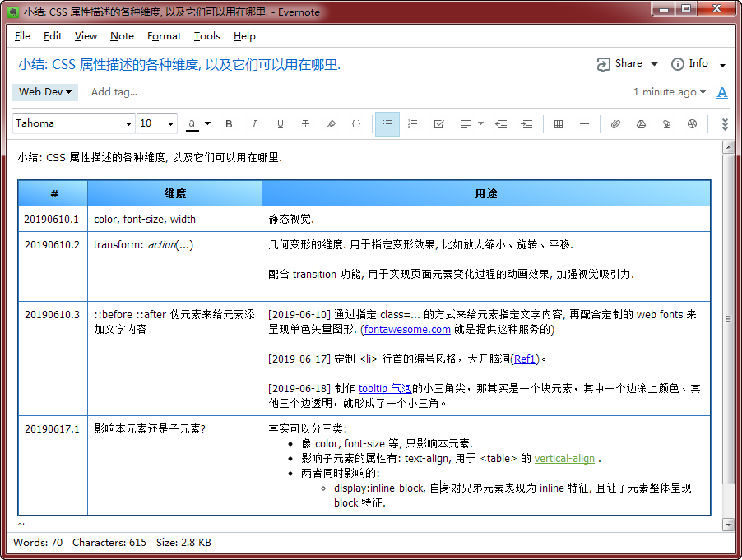The width and height of the screenshot is (742, 560).
Task: Show more toolbar options chevron
Action: point(725,124)
